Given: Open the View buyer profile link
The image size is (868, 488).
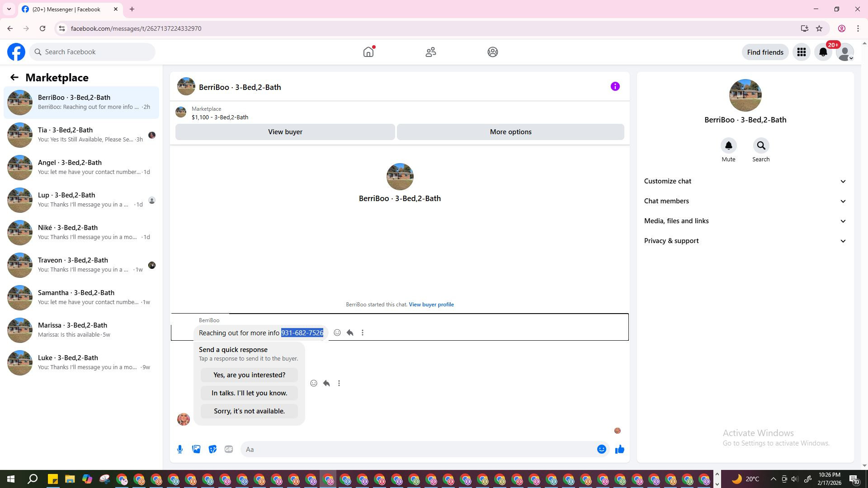Looking at the screenshot, I should pyautogui.click(x=431, y=305).
